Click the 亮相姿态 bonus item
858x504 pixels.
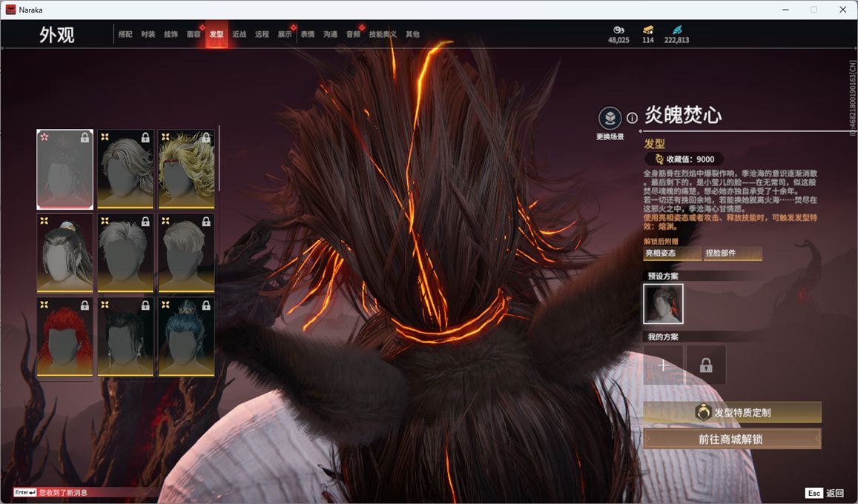(x=673, y=253)
